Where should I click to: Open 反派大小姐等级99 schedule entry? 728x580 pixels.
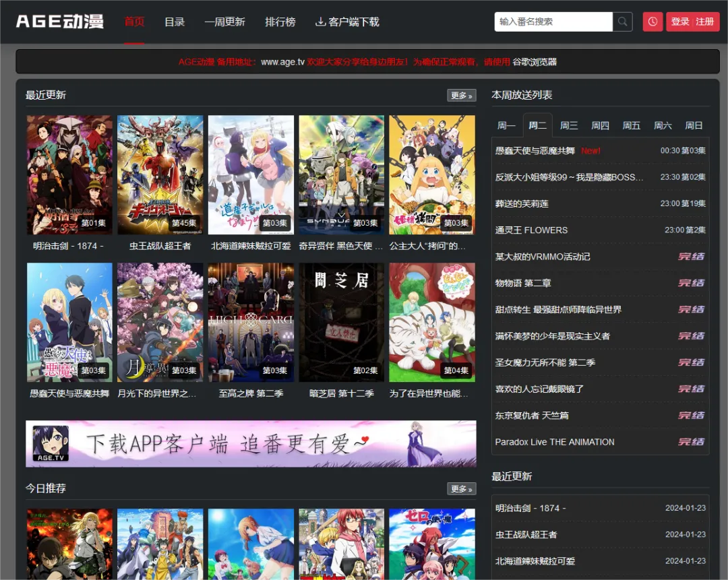(569, 177)
